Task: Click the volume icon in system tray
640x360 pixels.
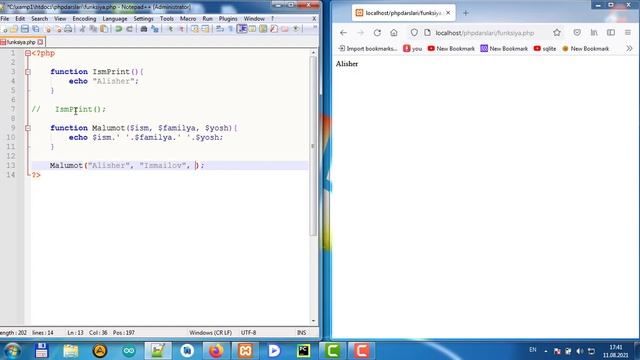Action: tap(580, 351)
